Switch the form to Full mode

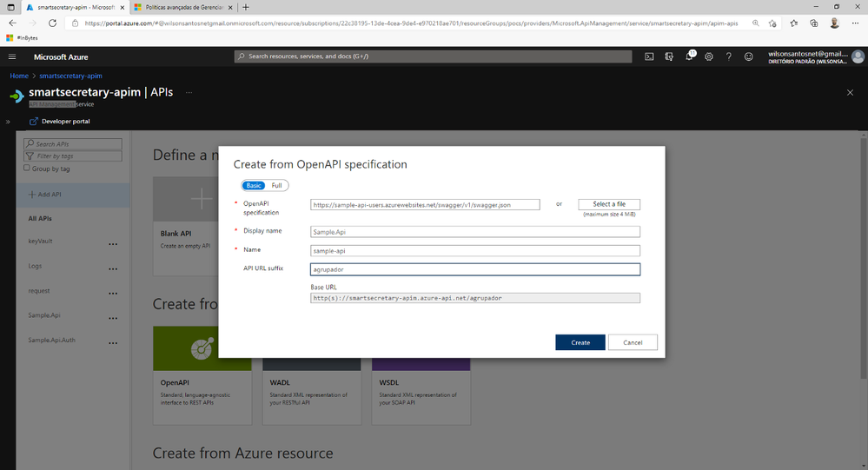[277, 185]
